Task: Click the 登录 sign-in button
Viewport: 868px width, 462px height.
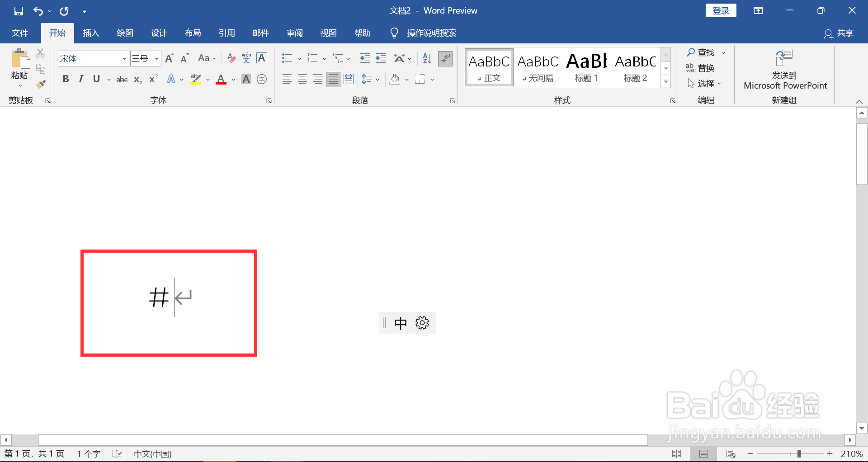Action: (721, 10)
